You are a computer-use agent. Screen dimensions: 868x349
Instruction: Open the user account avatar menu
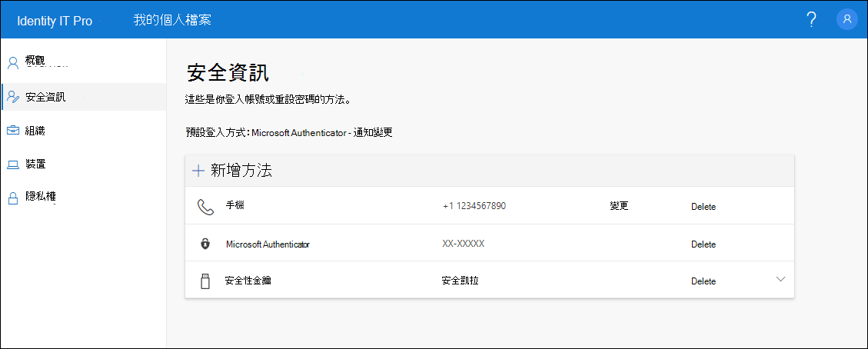[x=847, y=19]
